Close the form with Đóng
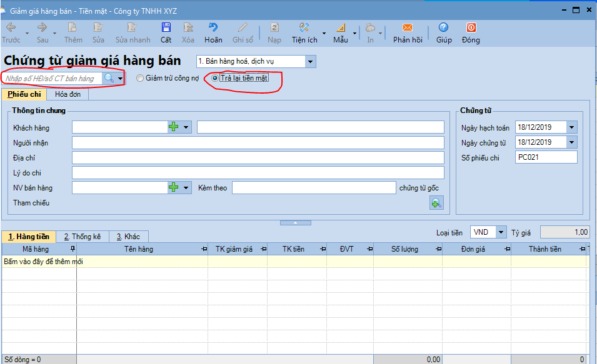The width and height of the screenshot is (597, 364). point(471,32)
